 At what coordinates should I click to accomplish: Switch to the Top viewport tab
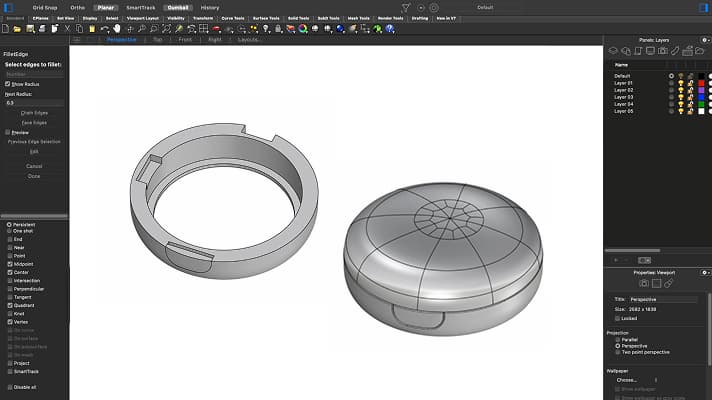(157, 39)
